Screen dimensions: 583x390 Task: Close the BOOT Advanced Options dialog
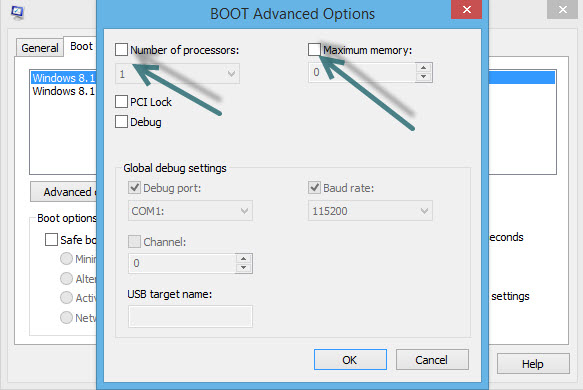(466, 9)
